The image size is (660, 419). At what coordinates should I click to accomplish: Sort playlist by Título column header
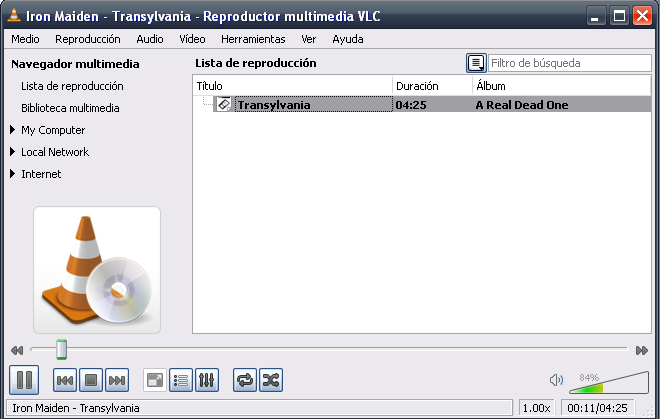coord(293,86)
